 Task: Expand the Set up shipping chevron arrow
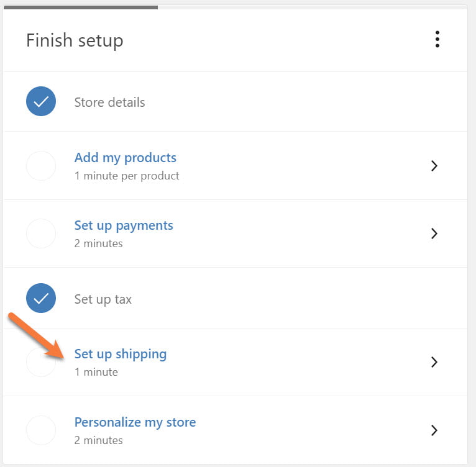click(434, 362)
